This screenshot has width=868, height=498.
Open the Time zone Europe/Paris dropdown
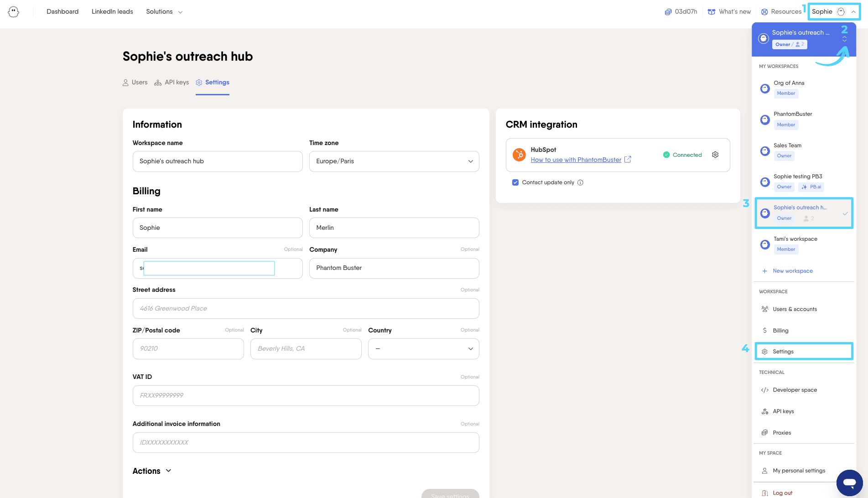pos(394,161)
